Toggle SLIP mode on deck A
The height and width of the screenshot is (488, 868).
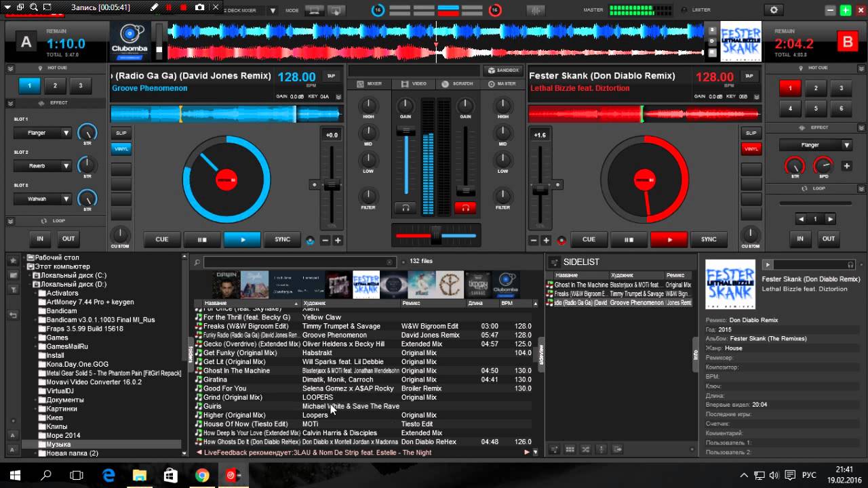point(121,134)
